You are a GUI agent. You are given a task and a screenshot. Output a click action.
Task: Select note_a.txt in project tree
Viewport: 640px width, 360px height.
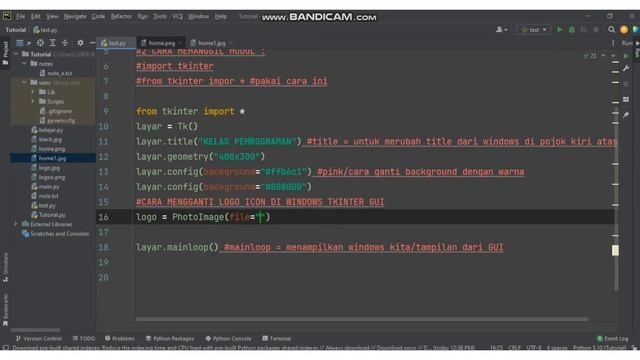(56, 73)
